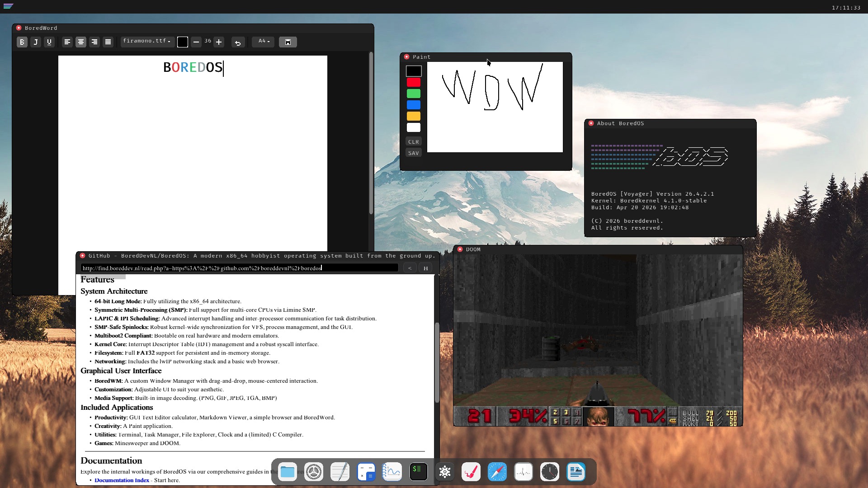The image size is (868, 488).
Task: Increase font size with plus button
Action: click(219, 42)
